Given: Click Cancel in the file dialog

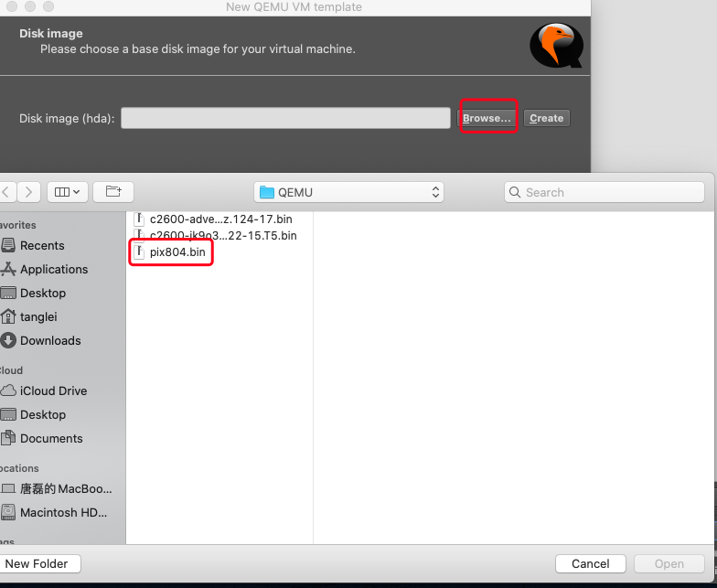Looking at the screenshot, I should pyautogui.click(x=591, y=563).
